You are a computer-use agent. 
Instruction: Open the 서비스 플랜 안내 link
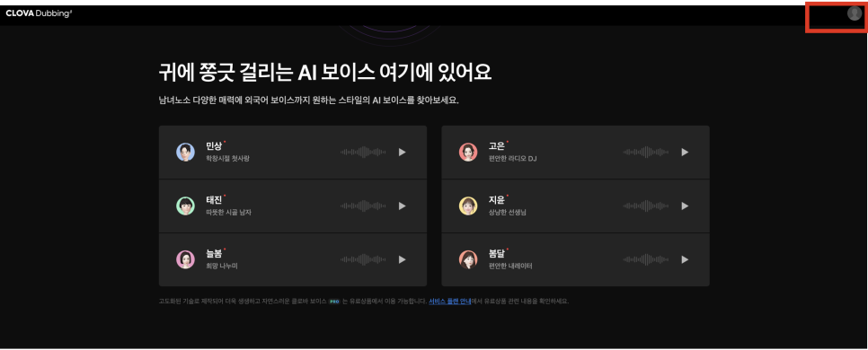pos(449,302)
